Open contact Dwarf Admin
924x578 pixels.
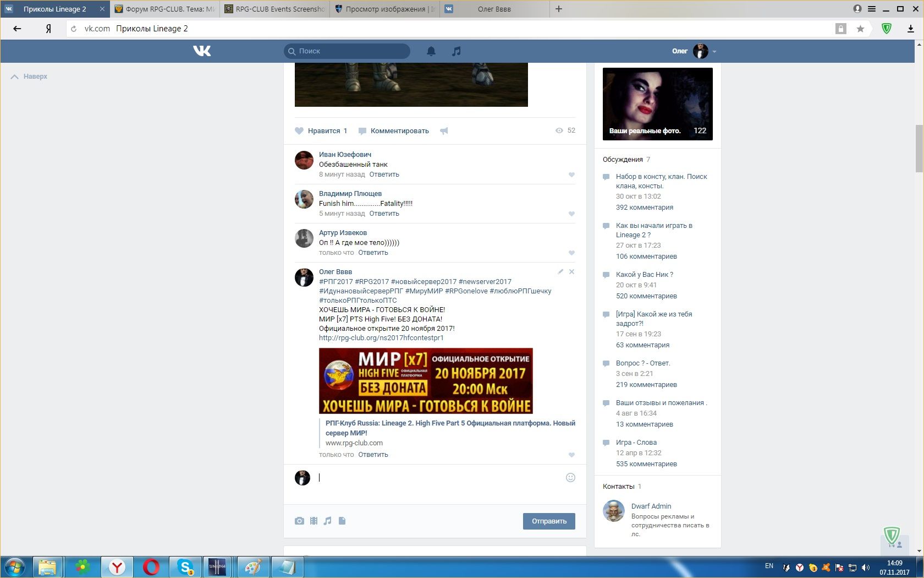pos(651,506)
